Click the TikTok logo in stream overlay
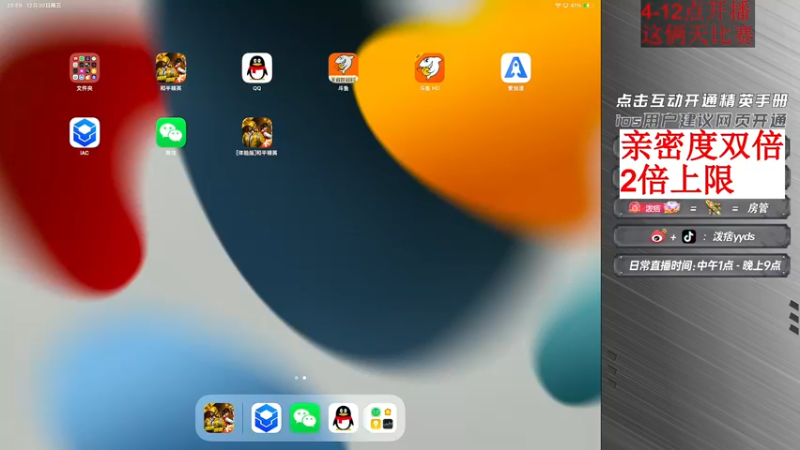This screenshot has height=450, width=800. (x=689, y=237)
